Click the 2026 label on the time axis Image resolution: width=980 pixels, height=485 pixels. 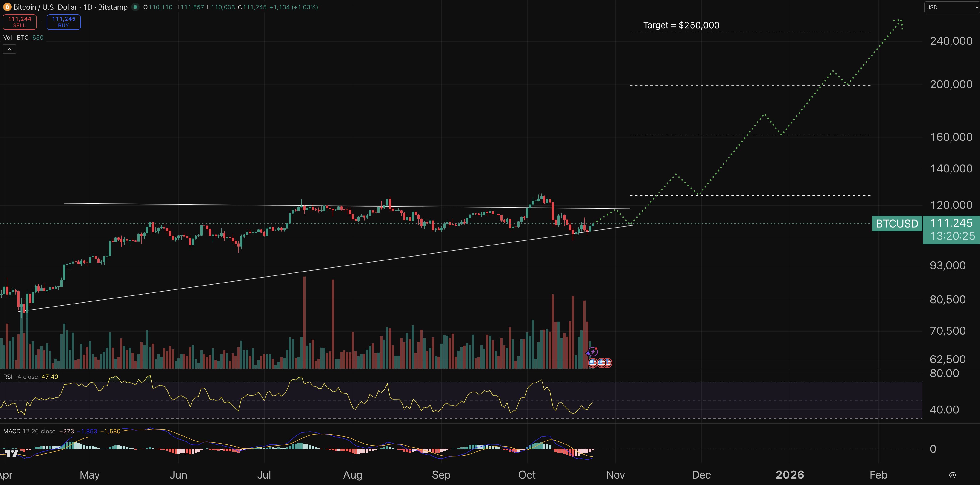[x=790, y=475]
